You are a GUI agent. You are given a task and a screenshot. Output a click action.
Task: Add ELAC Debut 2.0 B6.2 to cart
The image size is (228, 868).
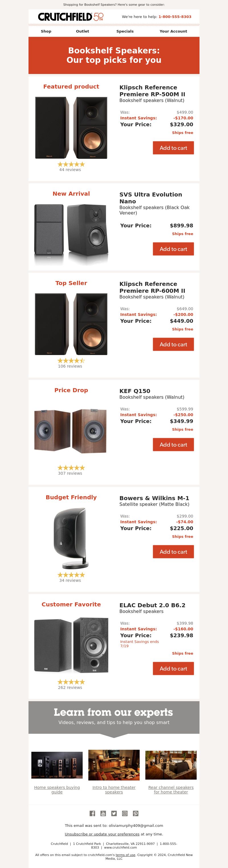[x=173, y=669]
